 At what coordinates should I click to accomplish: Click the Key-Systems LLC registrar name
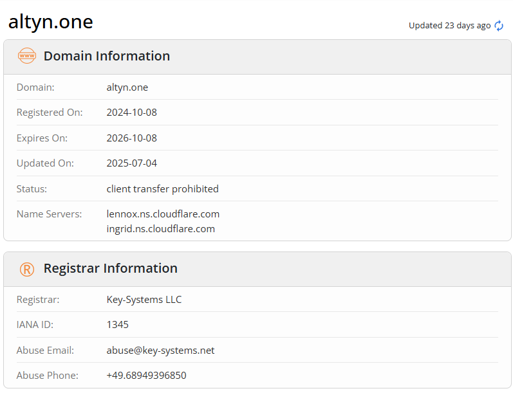tap(144, 300)
